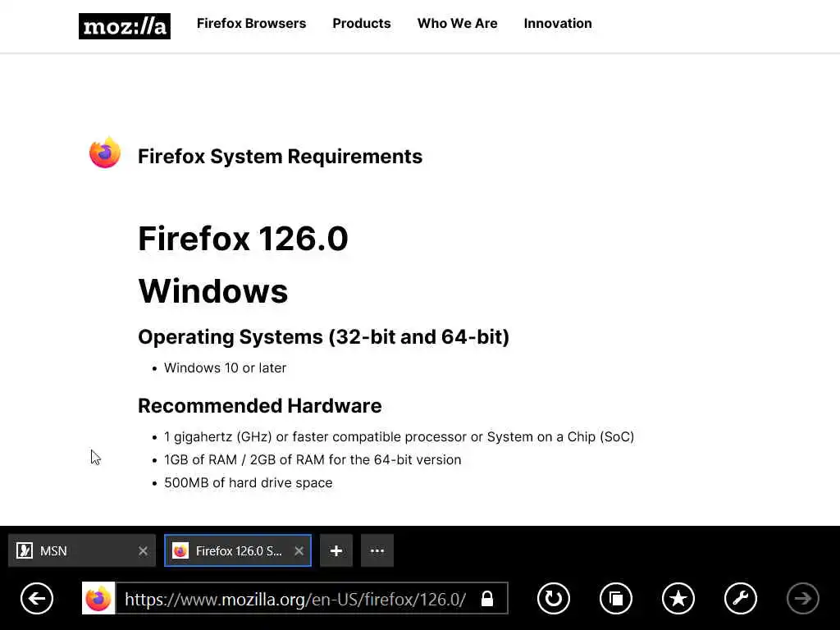The width and height of the screenshot is (840, 630).
Task: Refresh the page
Action: pyautogui.click(x=554, y=598)
